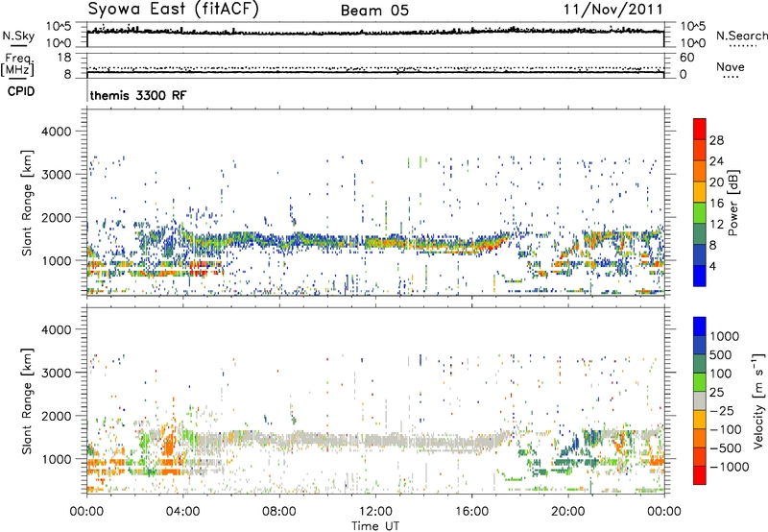Image resolution: width=768 pixels, height=532 pixels.
Task: Select the '25' velocity colorbar label
Action: click(716, 393)
